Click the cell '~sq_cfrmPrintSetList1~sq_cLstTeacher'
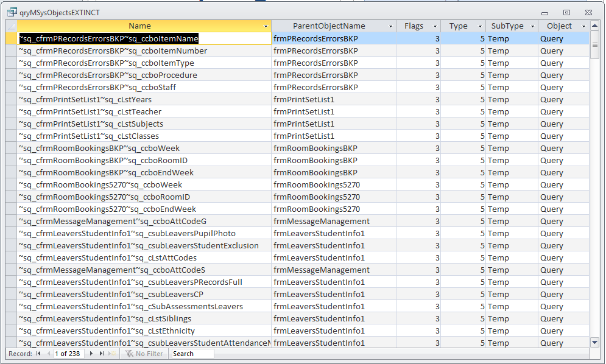 pyautogui.click(x=144, y=111)
